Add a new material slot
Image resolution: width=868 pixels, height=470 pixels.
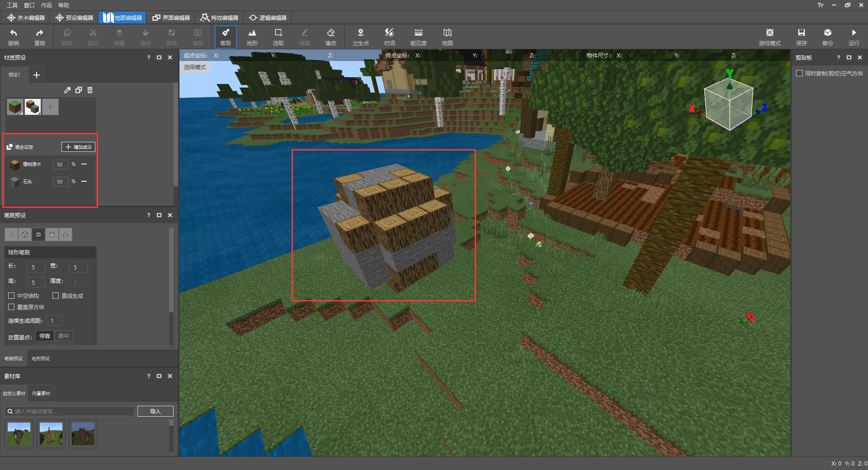tap(50, 107)
